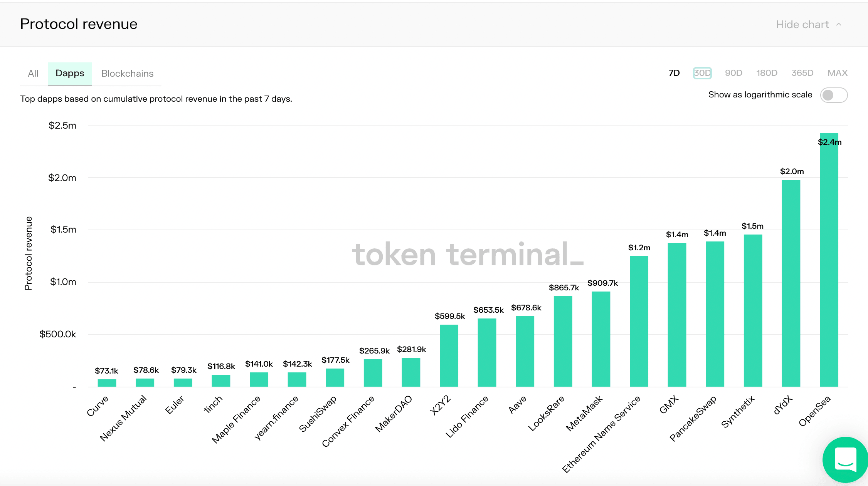
Task: Click the Ethereum Name Service axis label
Action: coord(601,434)
